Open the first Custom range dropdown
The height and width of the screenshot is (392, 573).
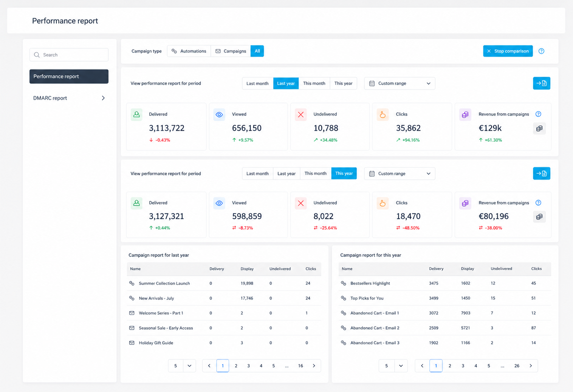(x=400, y=83)
